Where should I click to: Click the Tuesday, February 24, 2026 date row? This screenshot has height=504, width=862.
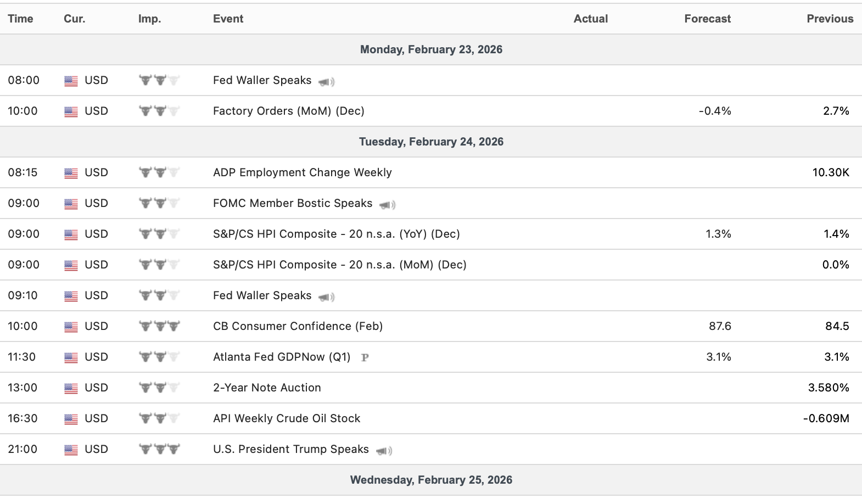pyautogui.click(x=431, y=142)
